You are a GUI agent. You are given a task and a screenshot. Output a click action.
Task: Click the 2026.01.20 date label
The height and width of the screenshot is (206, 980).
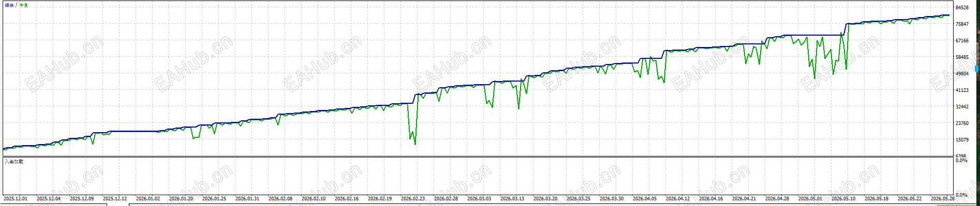[181, 198]
